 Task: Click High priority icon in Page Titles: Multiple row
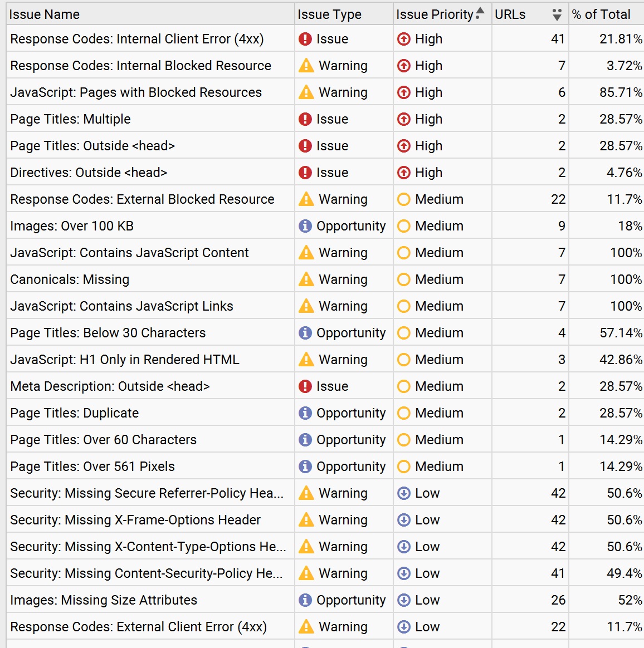(404, 119)
